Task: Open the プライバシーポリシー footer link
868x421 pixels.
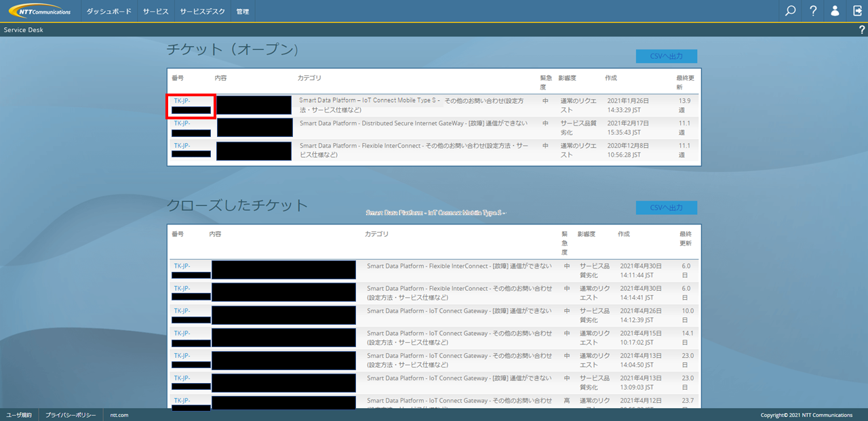Action: tap(71, 415)
